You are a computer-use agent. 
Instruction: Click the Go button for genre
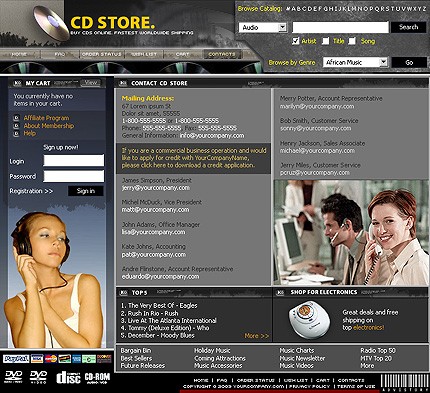tap(409, 62)
